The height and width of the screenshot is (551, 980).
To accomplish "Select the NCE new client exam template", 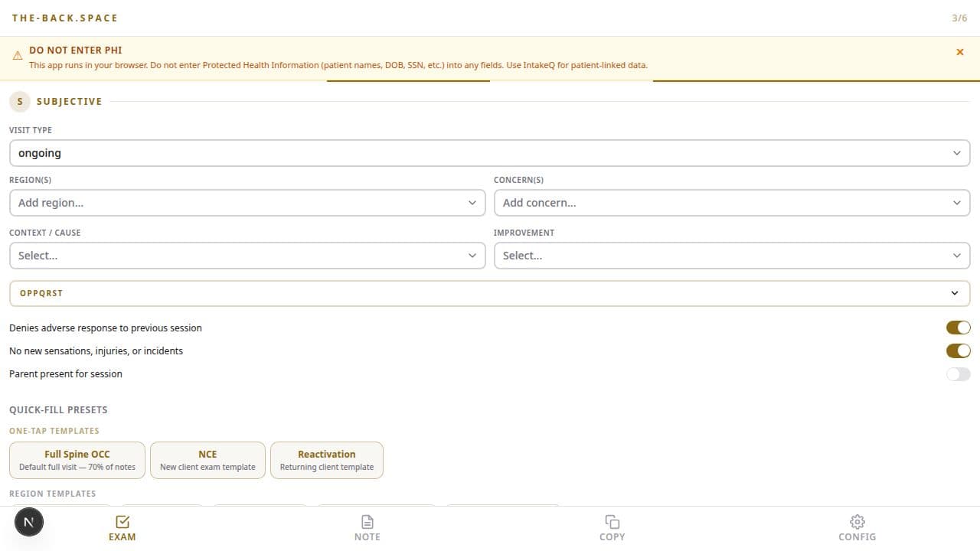I will [x=207, y=460].
